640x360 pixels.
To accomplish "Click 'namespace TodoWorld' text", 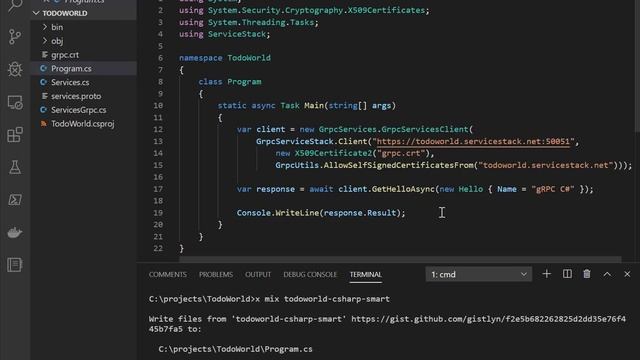I will pos(225,58).
